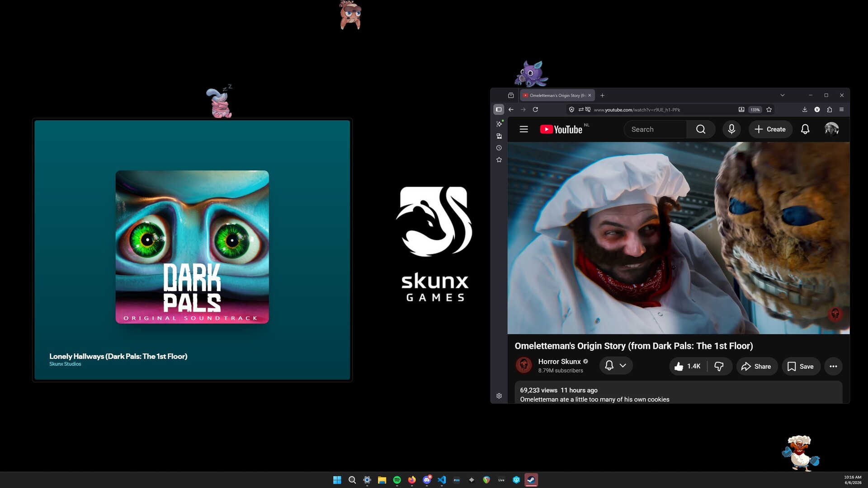This screenshot has height=488, width=868.
Task: Close the Omeletteman's Origin Story tab
Action: (590, 95)
